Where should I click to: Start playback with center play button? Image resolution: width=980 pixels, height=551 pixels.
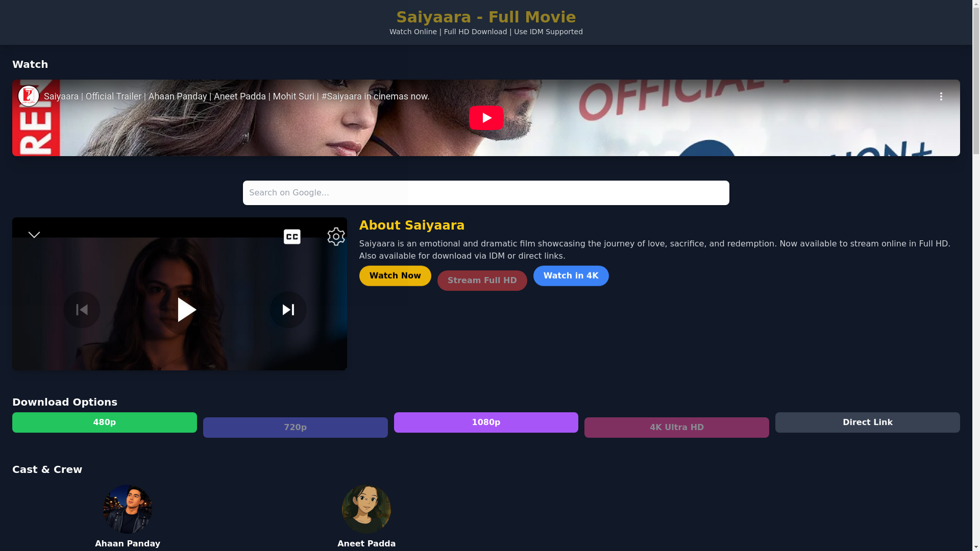pos(186,310)
